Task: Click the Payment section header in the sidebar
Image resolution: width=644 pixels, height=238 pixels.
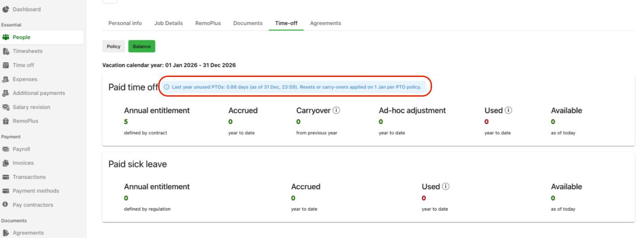Action: coord(11,137)
